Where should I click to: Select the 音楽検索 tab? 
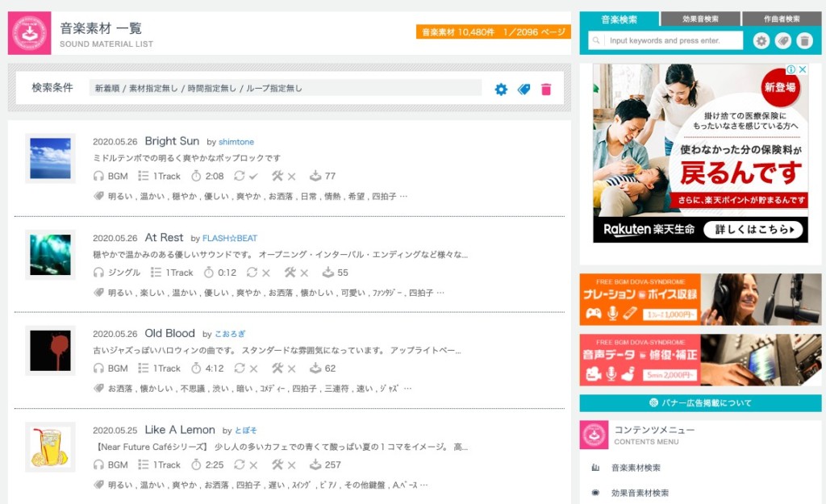tap(619, 19)
